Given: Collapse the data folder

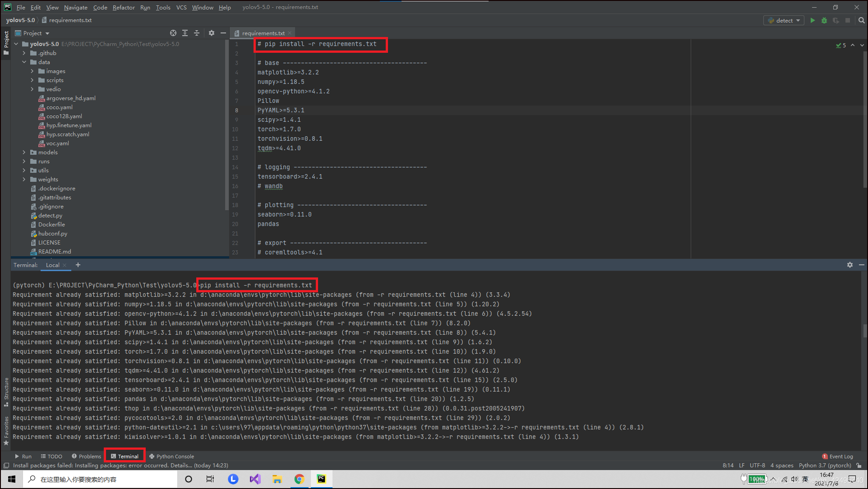Looking at the screenshot, I should [x=24, y=62].
